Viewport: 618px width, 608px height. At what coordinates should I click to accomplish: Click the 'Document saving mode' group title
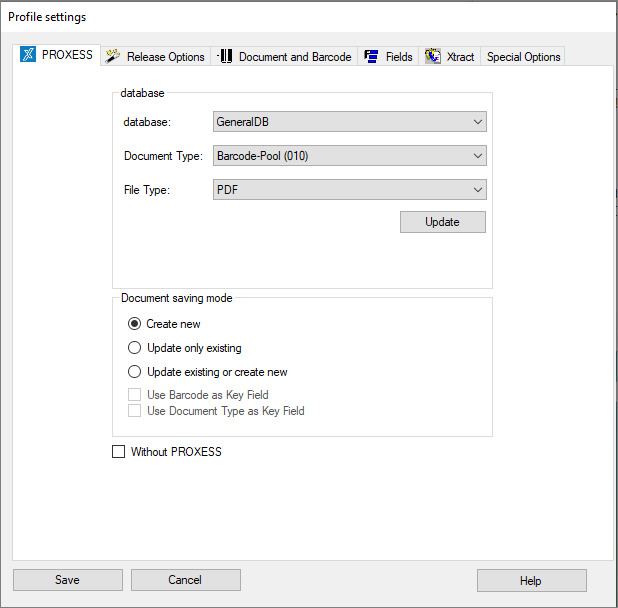[177, 298]
